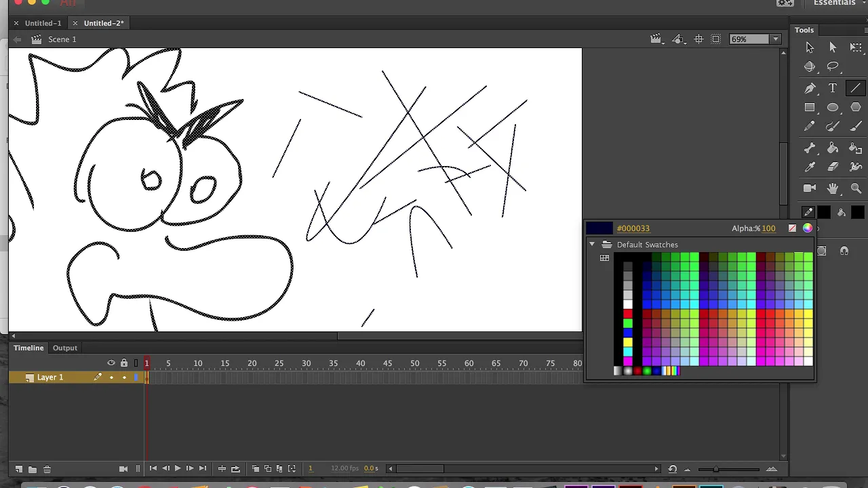
Task: Open the zoom percentage dropdown
Action: click(x=775, y=39)
